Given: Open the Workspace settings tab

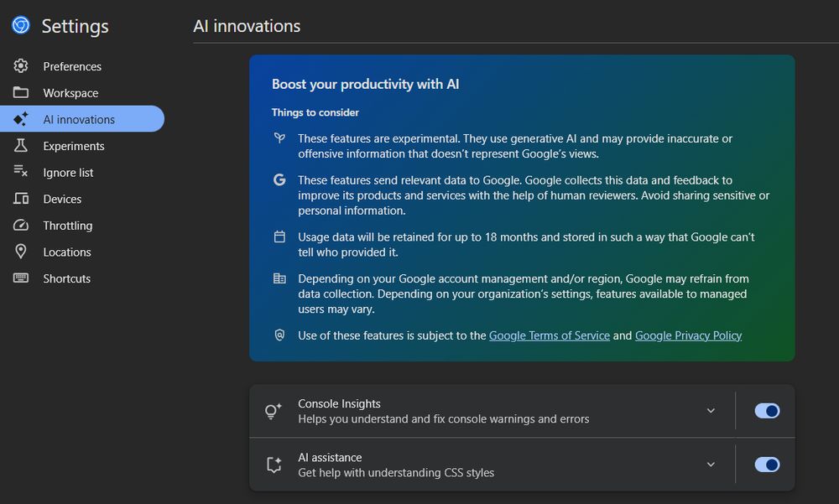Looking at the screenshot, I should (x=82, y=92).
